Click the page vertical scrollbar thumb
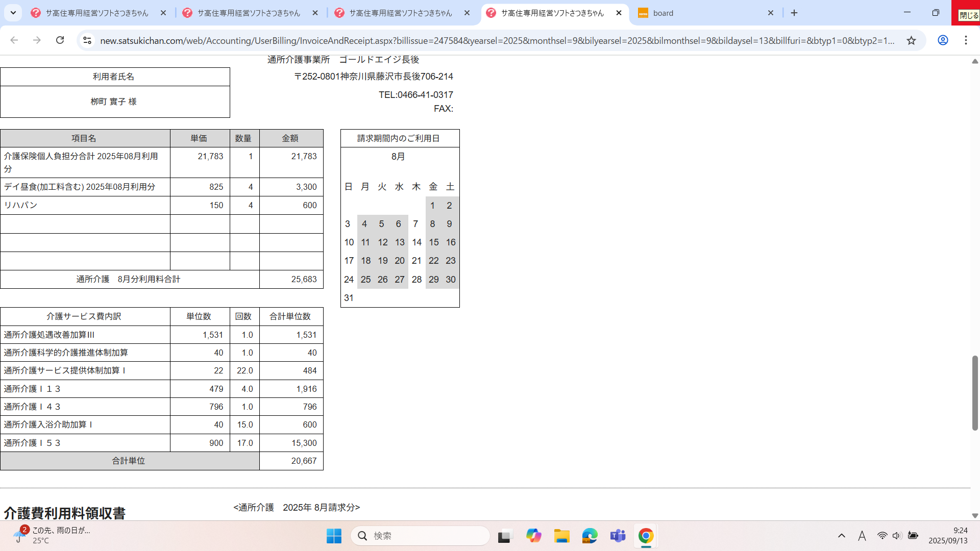Screen dimensions: 980x551 tap(975, 393)
